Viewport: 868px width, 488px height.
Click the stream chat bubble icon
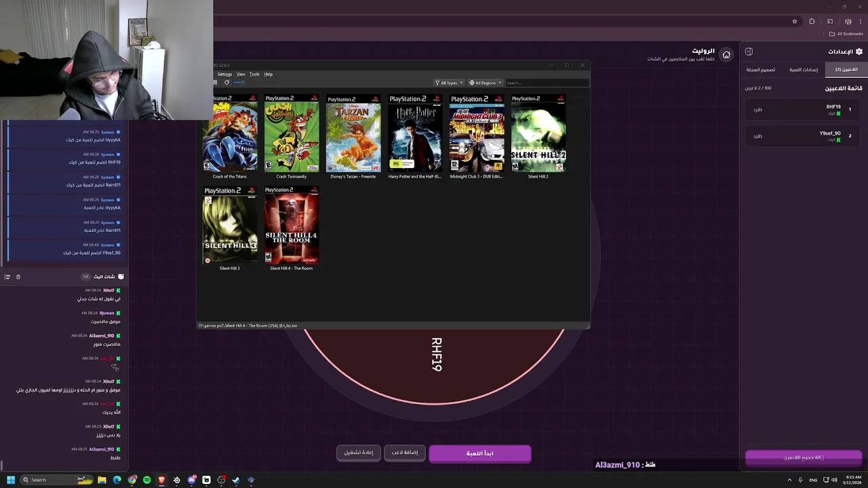click(x=121, y=277)
